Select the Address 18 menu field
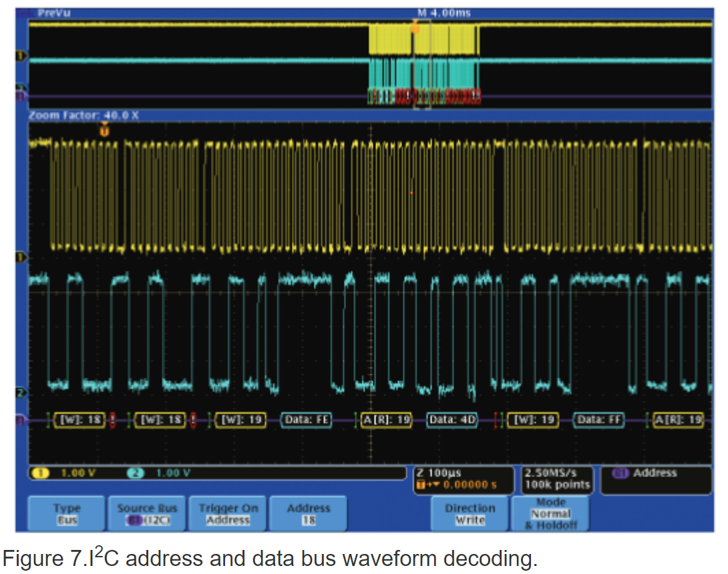 (308, 514)
